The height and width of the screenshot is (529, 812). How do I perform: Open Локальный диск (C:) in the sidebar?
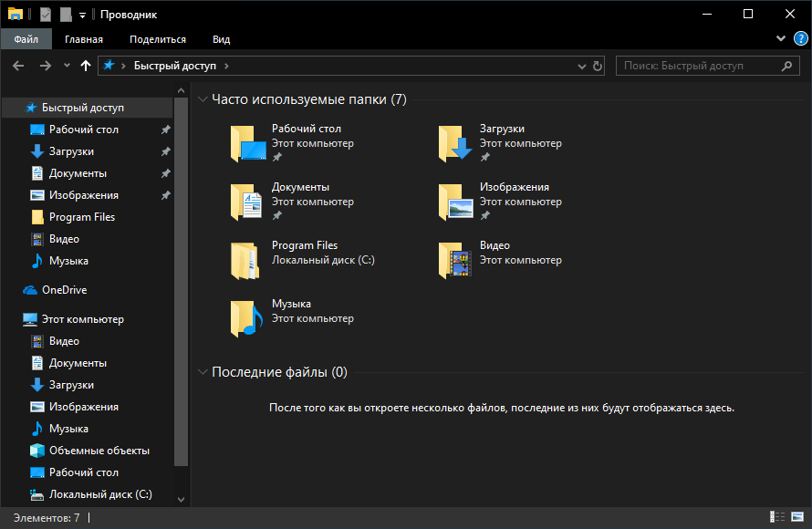point(100,494)
